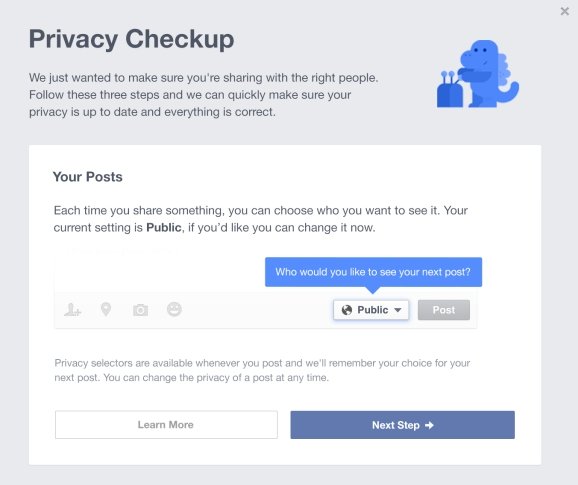Click the smiley emoji icon

174,309
